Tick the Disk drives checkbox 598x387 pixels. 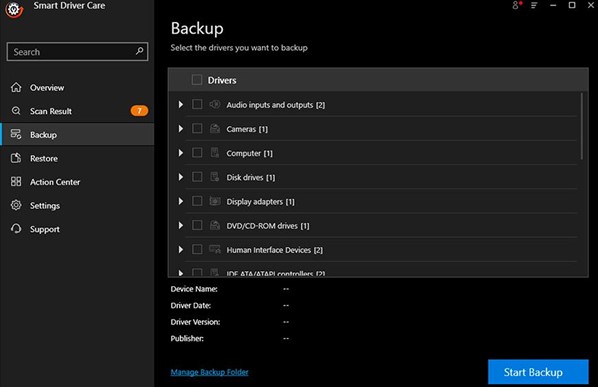(197, 177)
